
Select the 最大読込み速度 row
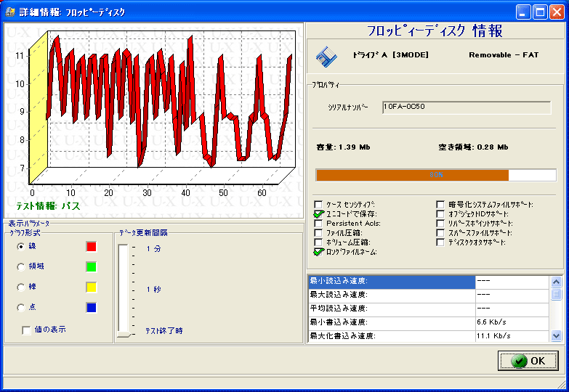click(x=392, y=295)
